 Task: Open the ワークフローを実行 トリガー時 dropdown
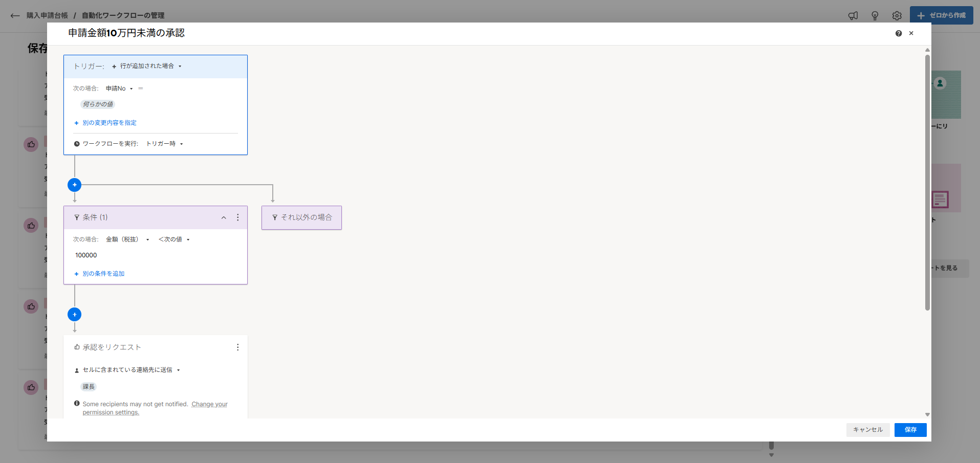tap(164, 144)
